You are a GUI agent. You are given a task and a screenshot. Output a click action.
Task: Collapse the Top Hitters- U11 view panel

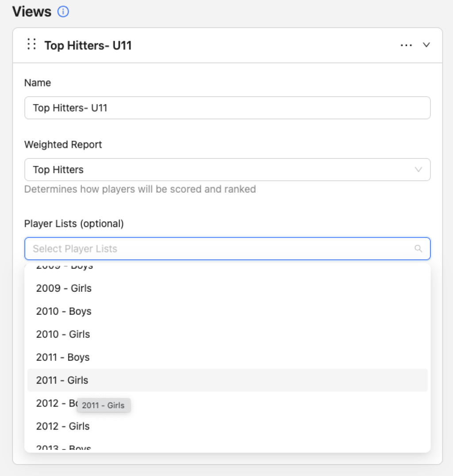tap(426, 45)
